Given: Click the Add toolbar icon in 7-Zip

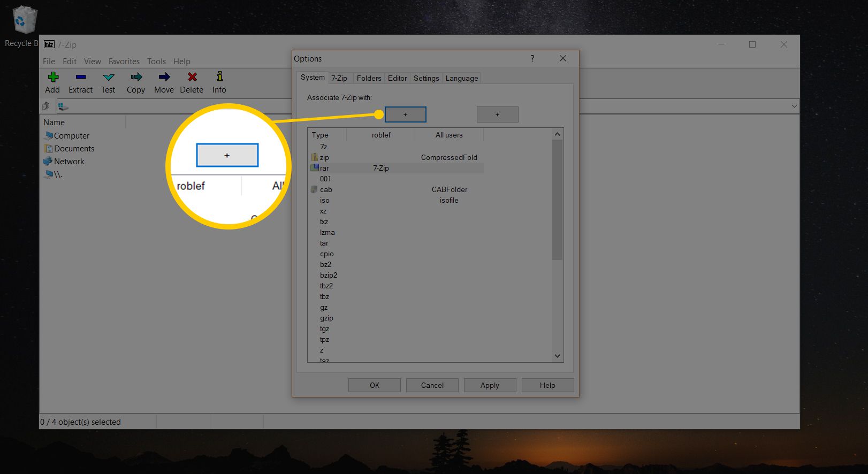Looking at the screenshot, I should (52, 77).
